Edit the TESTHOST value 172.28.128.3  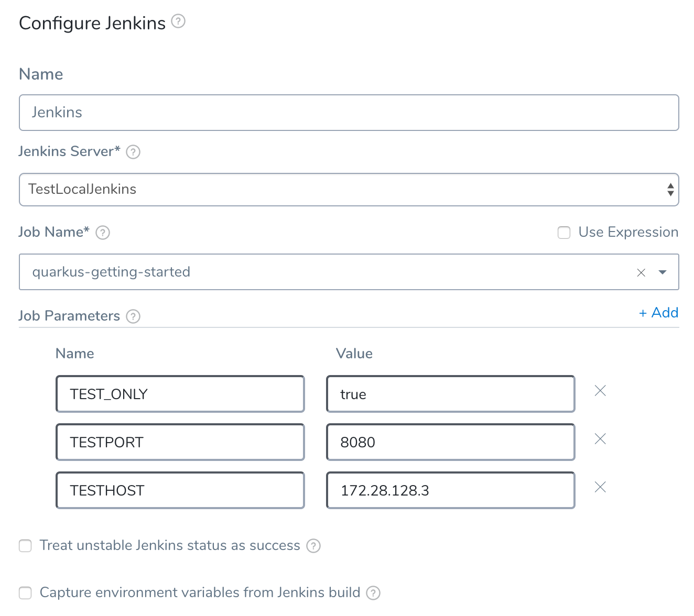[451, 490]
